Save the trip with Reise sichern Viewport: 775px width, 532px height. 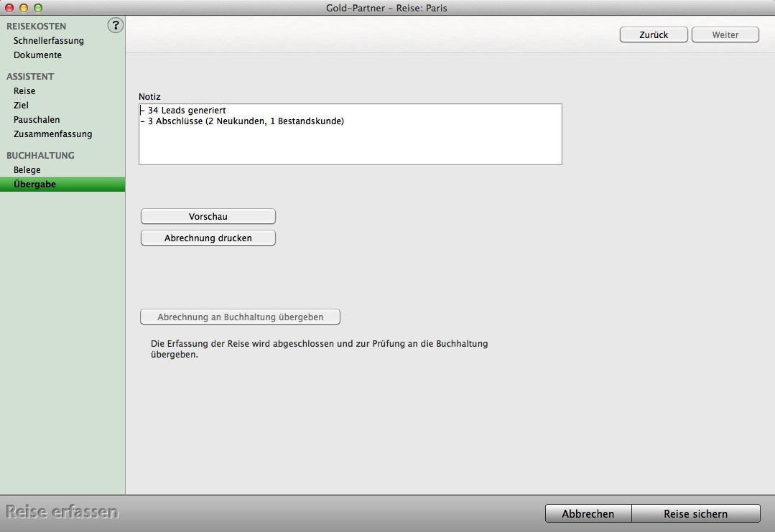click(x=695, y=514)
